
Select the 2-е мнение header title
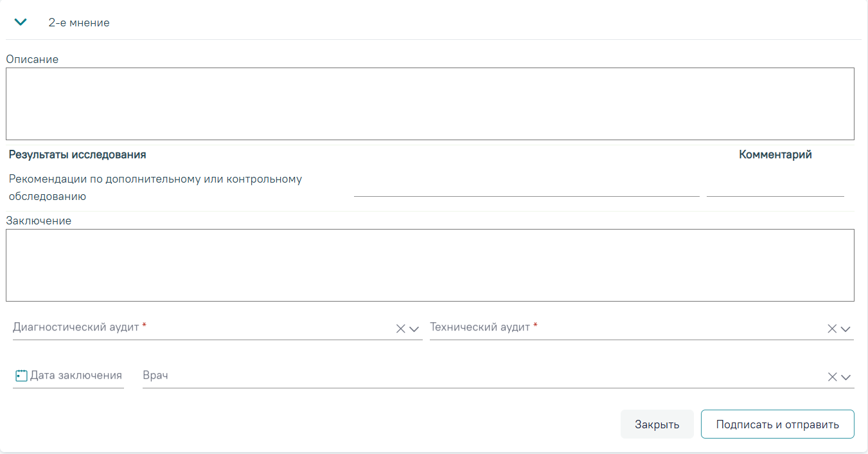[79, 23]
